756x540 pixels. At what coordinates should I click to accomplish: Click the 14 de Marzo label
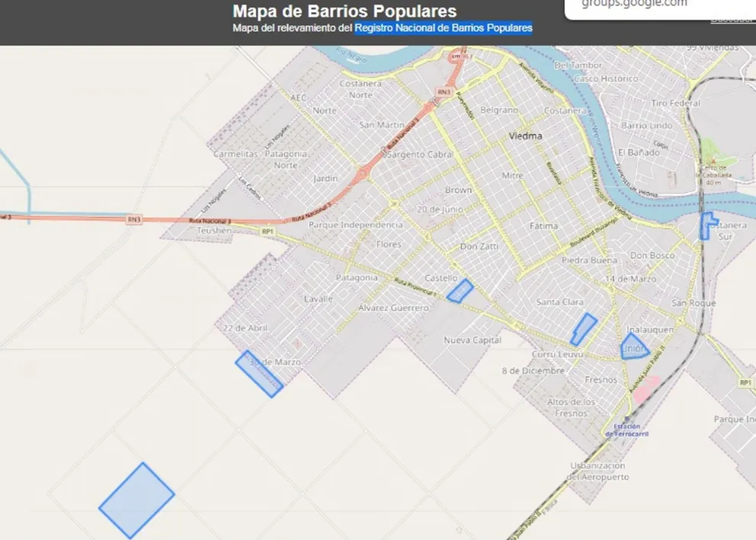[x=631, y=279]
